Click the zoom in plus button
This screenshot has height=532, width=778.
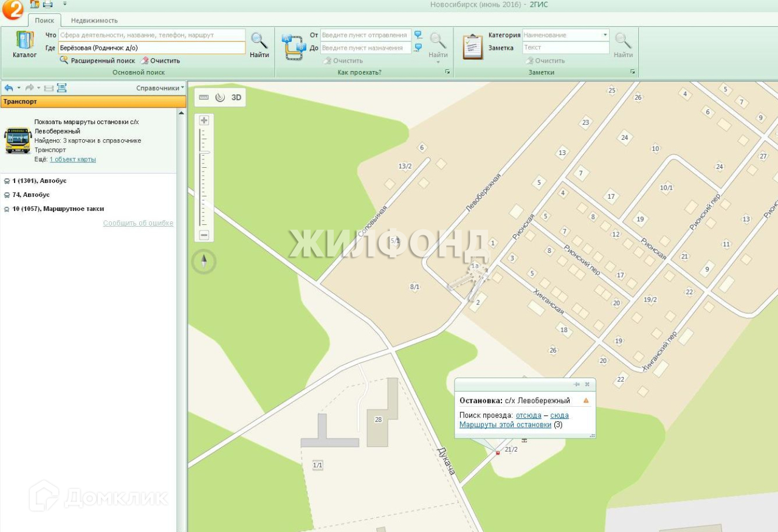(x=204, y=120)
